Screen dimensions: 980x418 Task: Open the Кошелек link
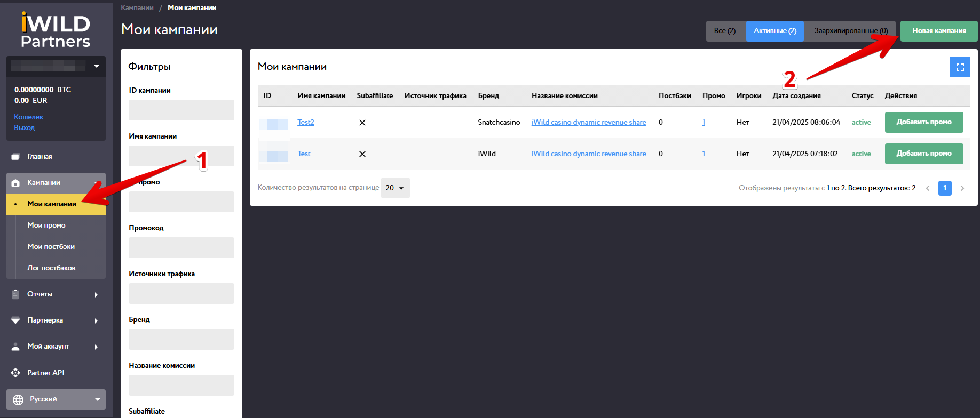(x=28, y=117)
